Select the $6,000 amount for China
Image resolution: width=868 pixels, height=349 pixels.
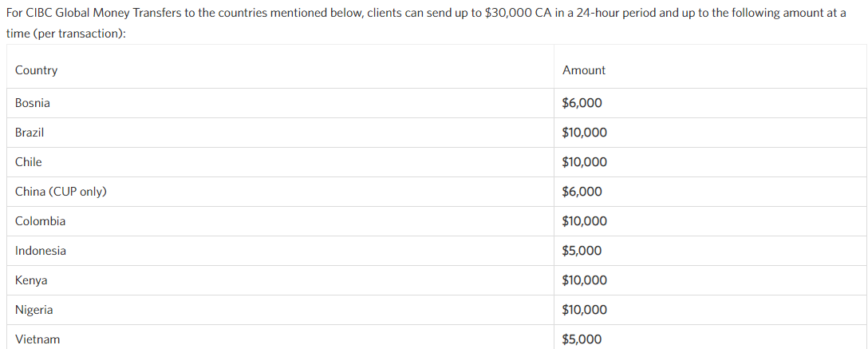[582, 192]
